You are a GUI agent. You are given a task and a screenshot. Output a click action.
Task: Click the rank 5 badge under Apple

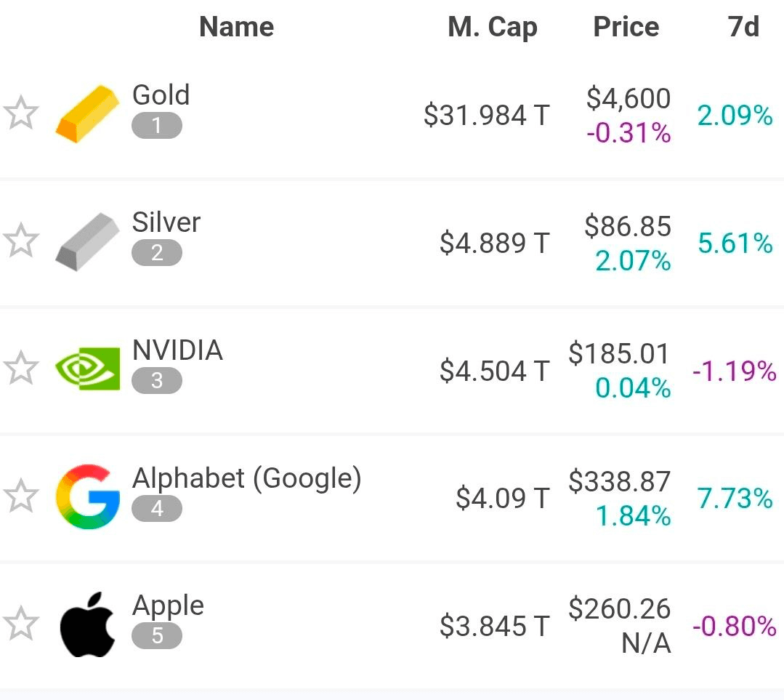coord(157,636)
